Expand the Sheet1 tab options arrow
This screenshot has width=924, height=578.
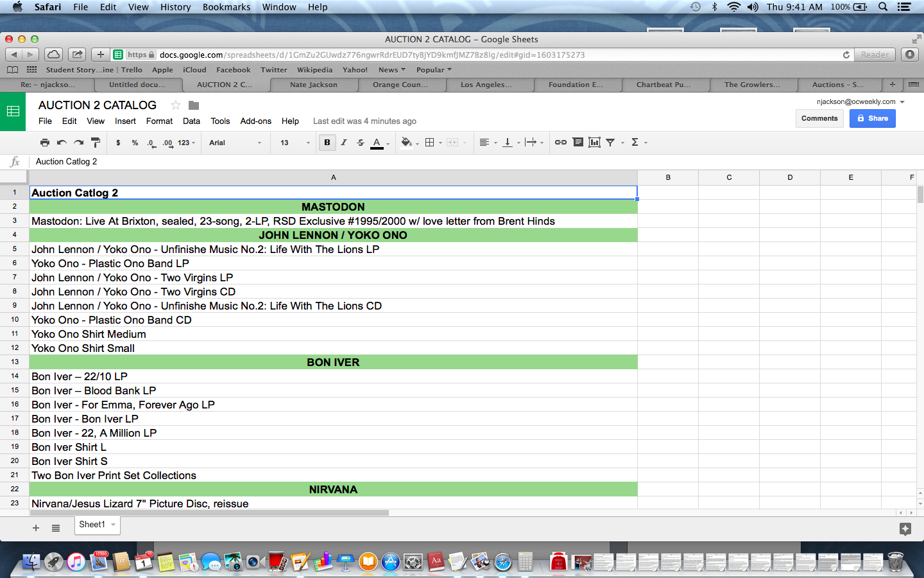tap(114, 525)
